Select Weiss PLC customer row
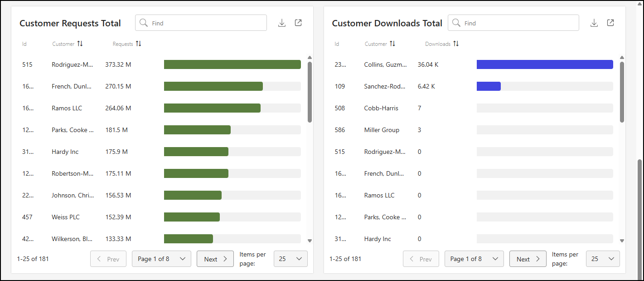The width and height of the screenshot is (644, 281). point(161,217)
